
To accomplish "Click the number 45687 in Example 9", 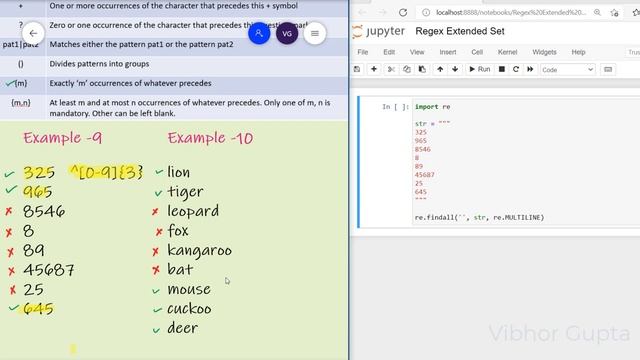I will (49, 270).
